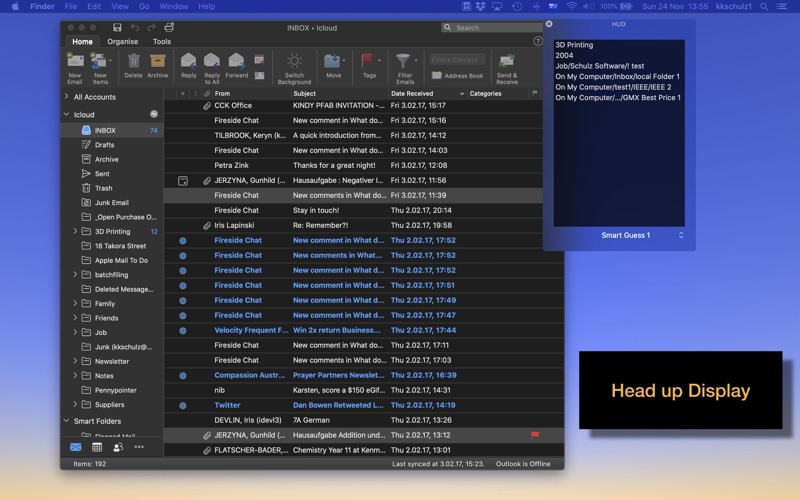Open the Window menu in menu bar

pyautogui.click(x=173, y=6)
